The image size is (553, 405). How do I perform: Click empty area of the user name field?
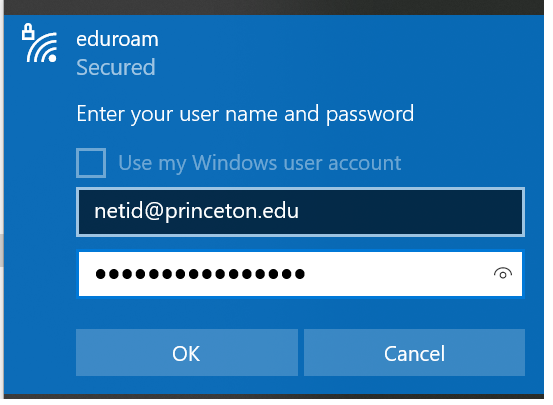pyautogui.click(x=409, y=212)
